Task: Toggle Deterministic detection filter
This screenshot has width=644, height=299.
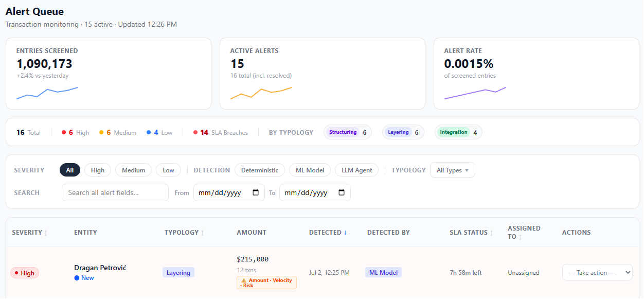Action: [260, 170]
